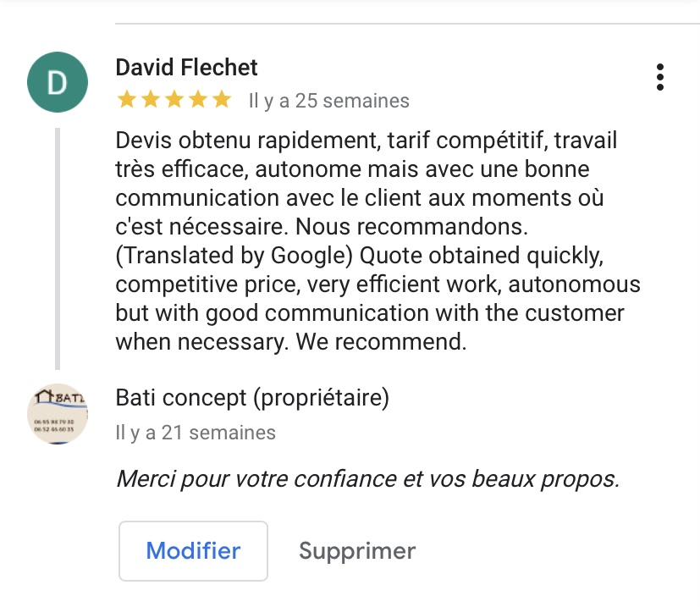This screenshot has width=700, height=607.
Task: Open David Flechet's reviewer name
Action: point(186,68)
